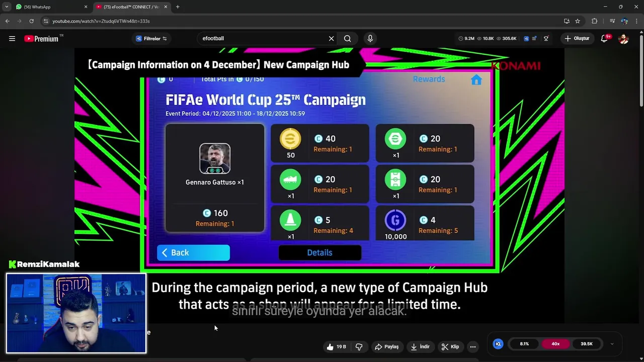The height and width of the screenshot is (362, 644).
Task: Click the list icon in the stats bar
Action: coord(534,39)
